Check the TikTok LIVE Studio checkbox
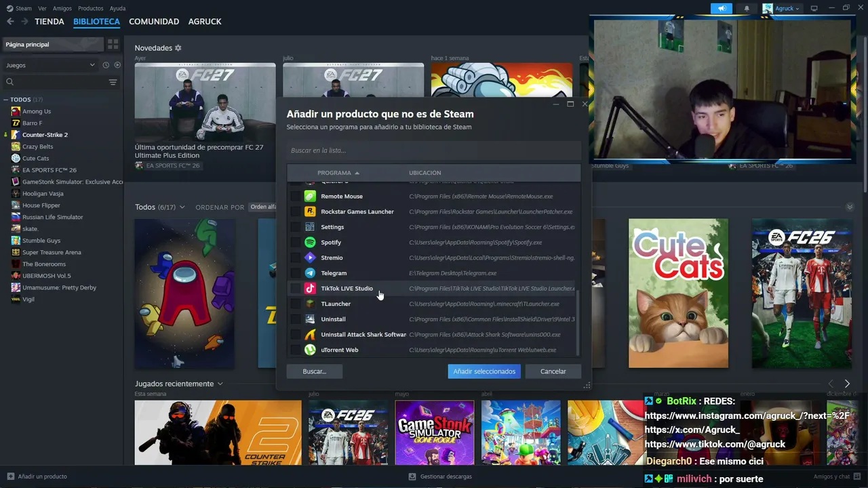 tap(294, 289)
